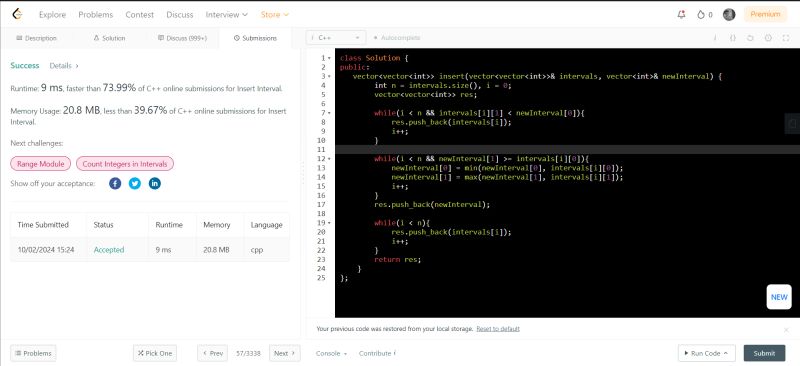Viewport: 800px width, 366px height.
Task: Click the NEW floating badge
Action: [779, 297]
